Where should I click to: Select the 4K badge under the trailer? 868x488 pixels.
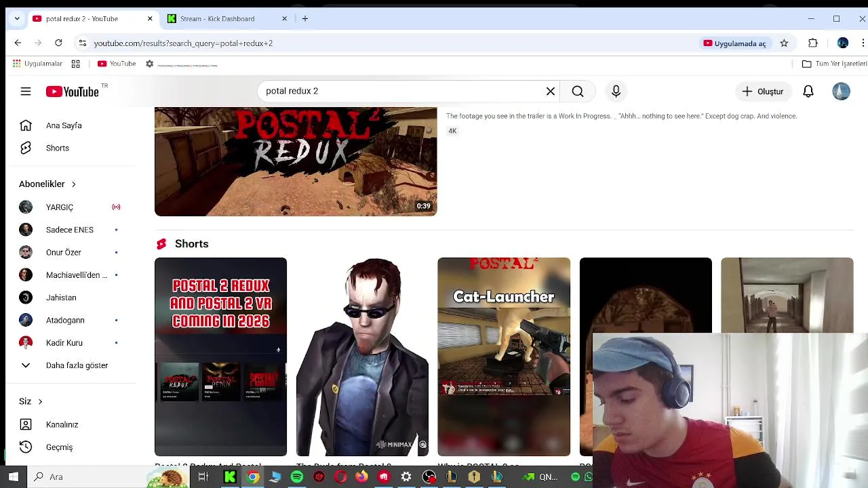[x=452, y=131]
